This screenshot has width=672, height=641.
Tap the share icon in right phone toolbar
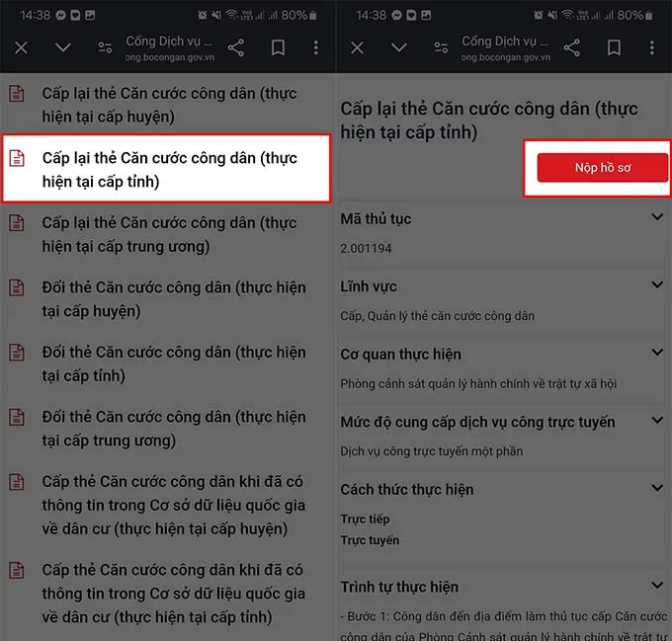[x=572, y=47]
